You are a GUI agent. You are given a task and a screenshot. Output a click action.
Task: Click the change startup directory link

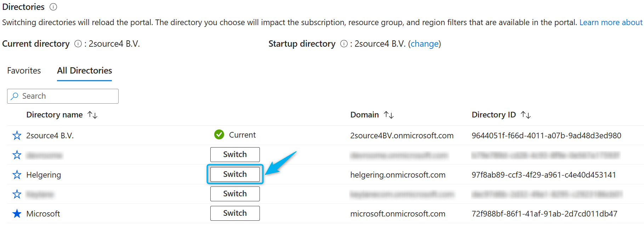coord(424,44)
